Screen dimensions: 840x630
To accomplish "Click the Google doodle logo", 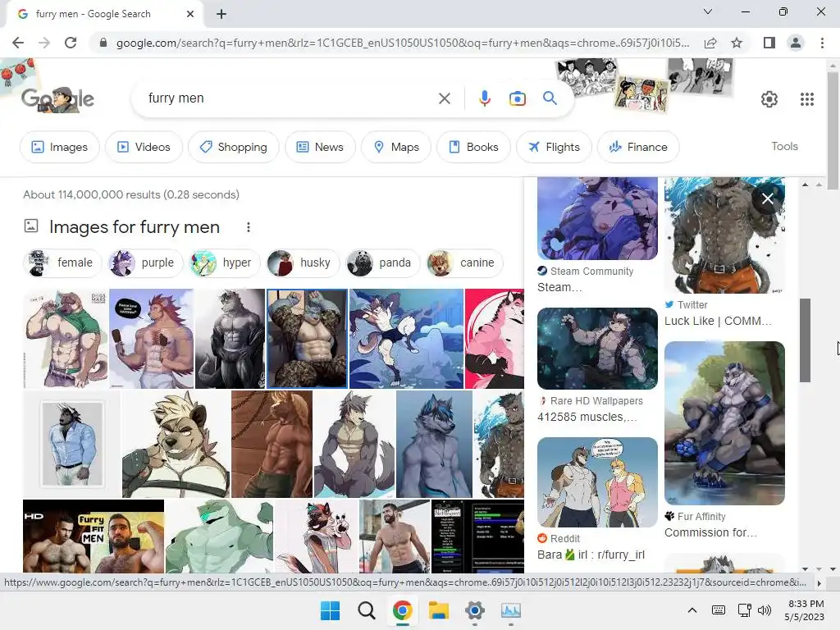I will (58, 99).
